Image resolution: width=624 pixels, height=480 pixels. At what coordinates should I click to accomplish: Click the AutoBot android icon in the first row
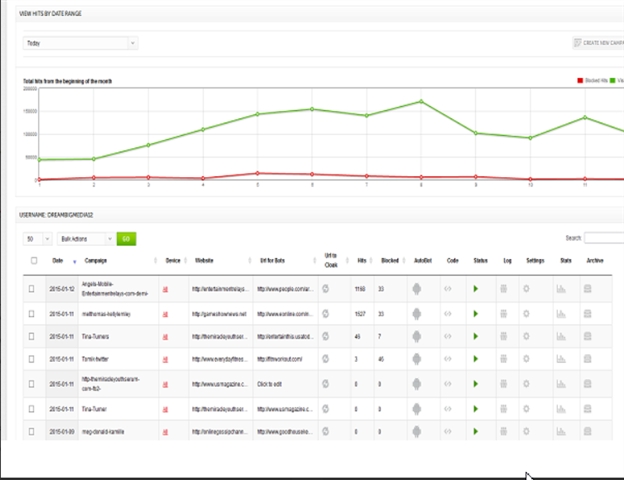pos(417,289)
